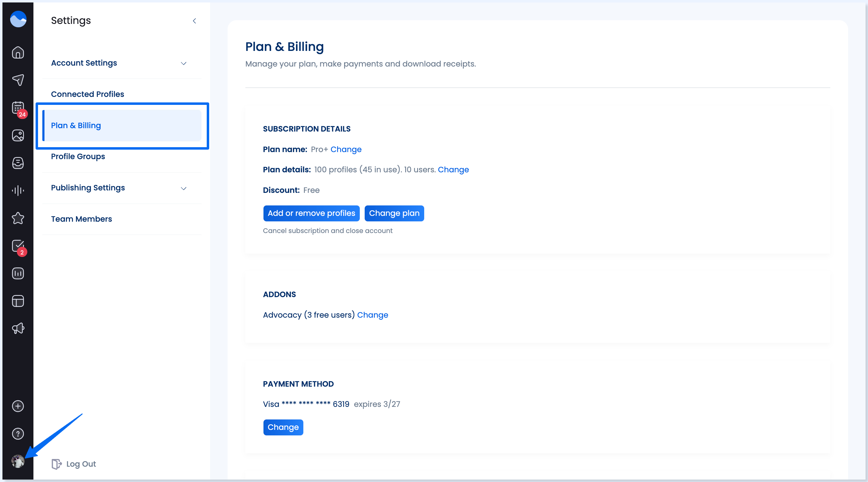Click the 'PAYMENT METHOD' heading
868x482 pixels.
click(x=298, y=384)
